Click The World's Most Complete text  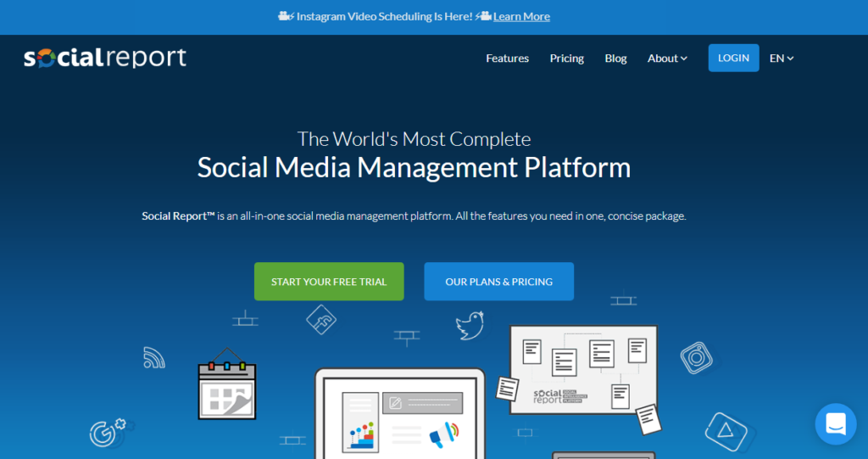414,139
